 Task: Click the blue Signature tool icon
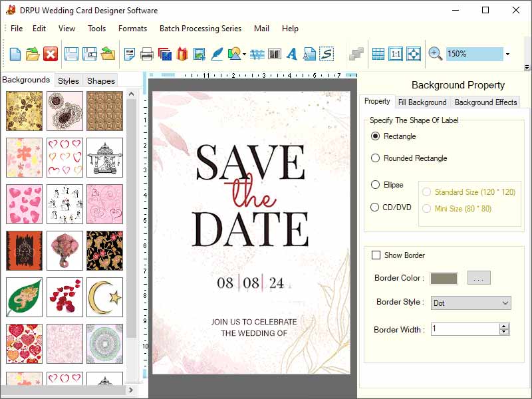[328, 54]
